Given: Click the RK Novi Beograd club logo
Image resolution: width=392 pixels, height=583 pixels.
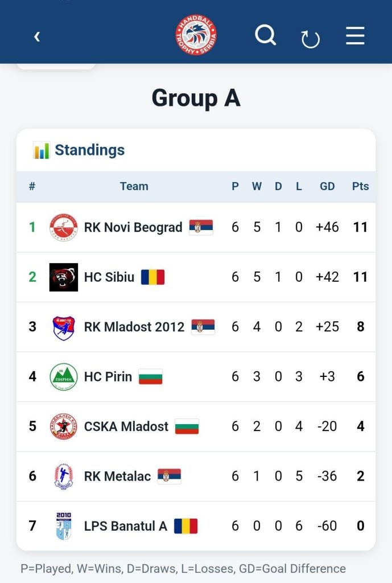Looking at the screenshot, I should [x=64, y=227].
